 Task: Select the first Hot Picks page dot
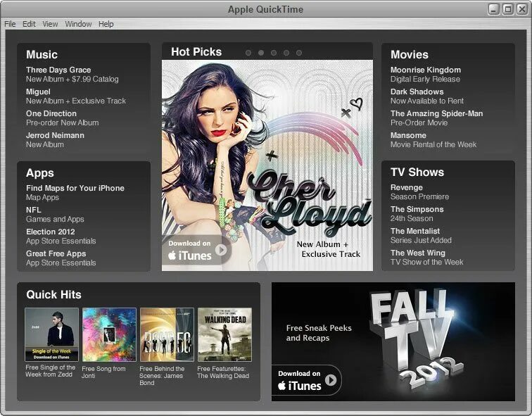coord(248,53)
